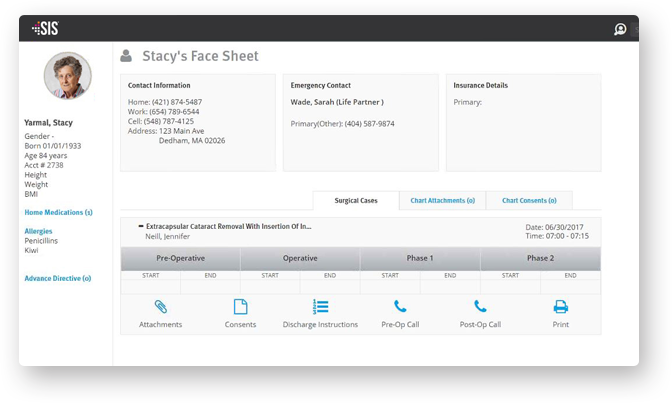Select the Surgical Cases tab
This screenshot has width=672, height=403.
pos(356,201)
